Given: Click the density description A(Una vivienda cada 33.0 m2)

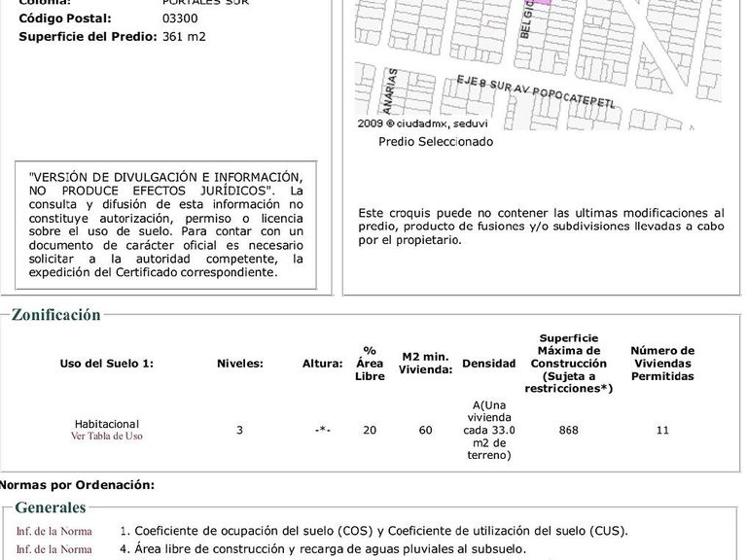Looking at the screenshot, I should [x=489, y=430].
